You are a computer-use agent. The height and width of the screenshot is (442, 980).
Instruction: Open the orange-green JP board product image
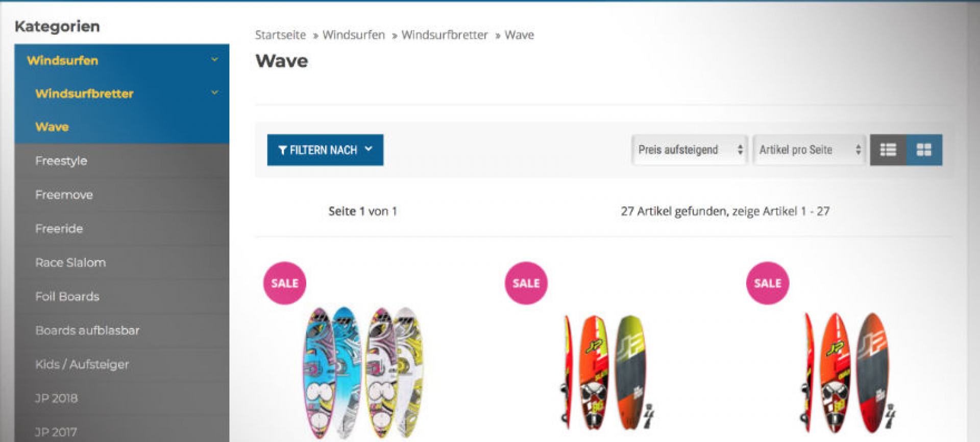point(606,373)
